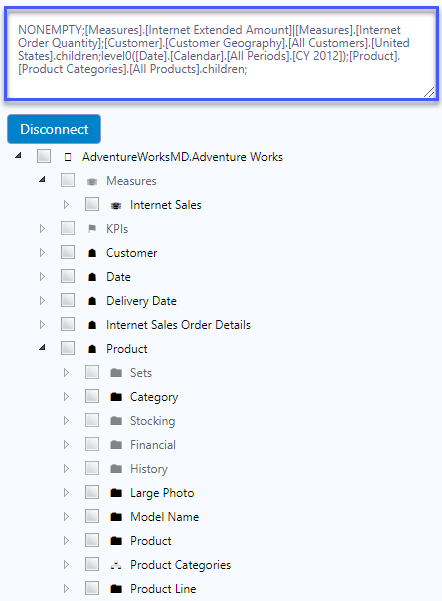This screenshot has width=442, height=601.
Task: Check the Delivery Date checkbox
Action: (68, 300)
